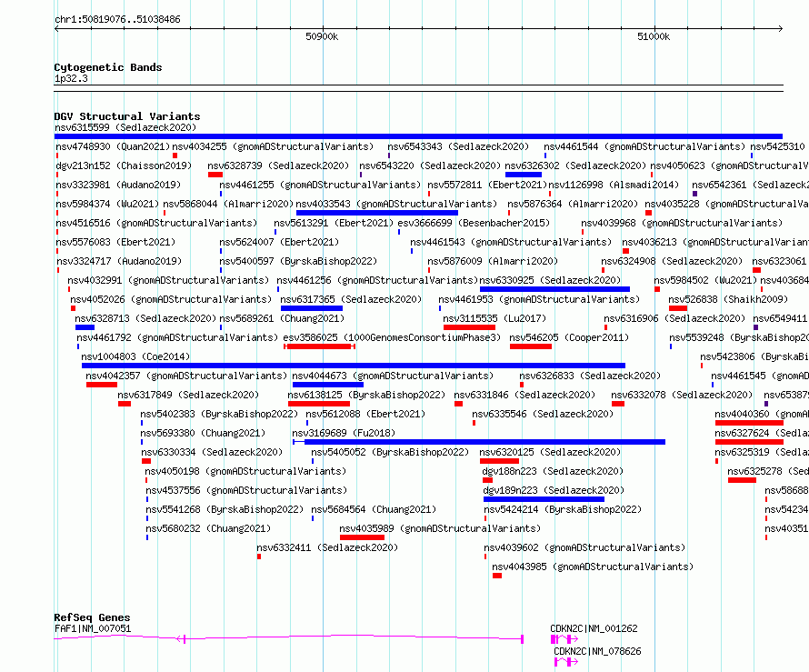This screenshot has width=809, height=672.
Task: Click the nsv6331846 (Sedlazeck2020) label
Action: click(524, 395)
